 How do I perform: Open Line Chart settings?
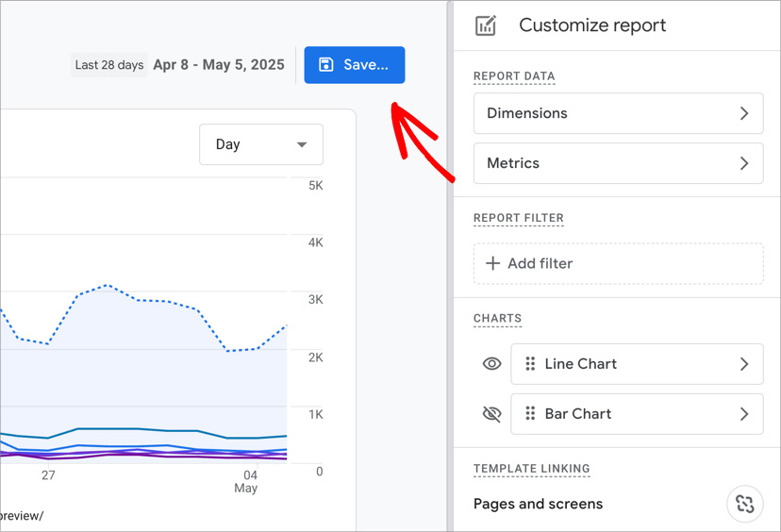tap(637, 364)
